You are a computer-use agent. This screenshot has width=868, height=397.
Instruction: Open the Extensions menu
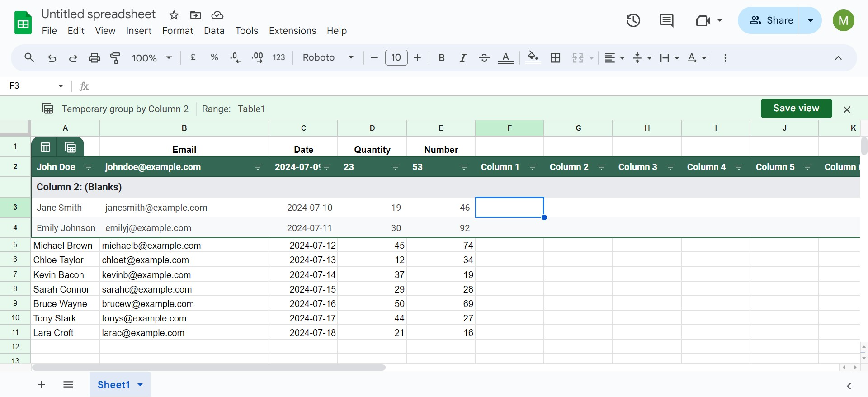point(292,31)
